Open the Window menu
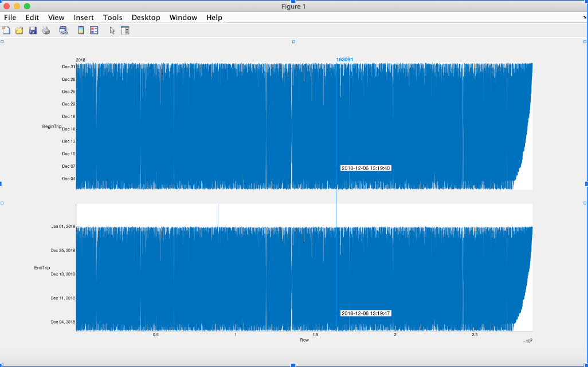Image resolution: width=588 pixels, height=367 pixels. coord(183,18)
